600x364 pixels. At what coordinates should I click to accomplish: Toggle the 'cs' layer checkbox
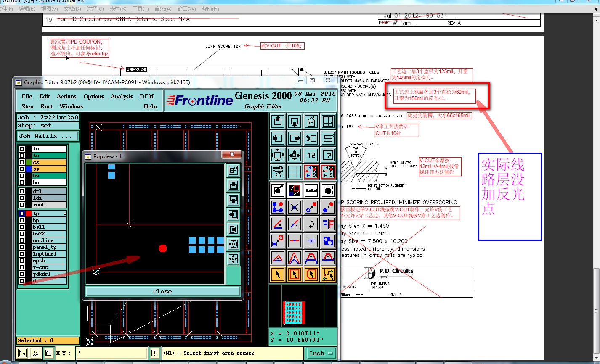pyautogui.click(x=22, y=162)
